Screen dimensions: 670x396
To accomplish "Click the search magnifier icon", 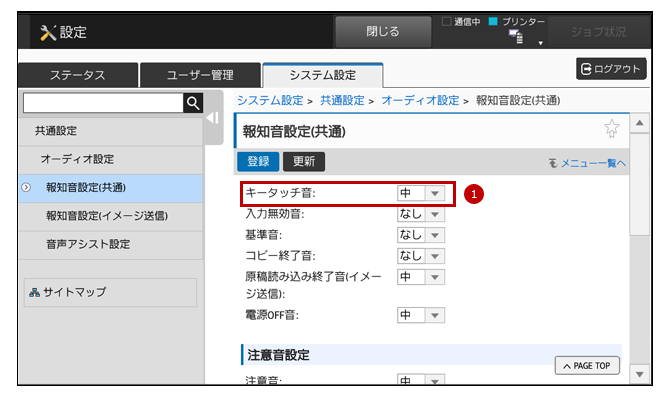I will click(x=193, y=103).
